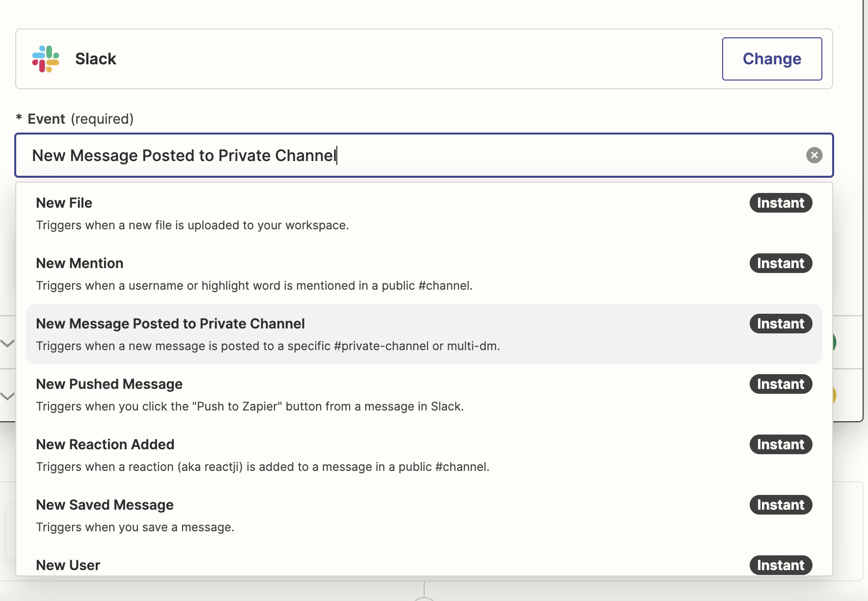Click the Instant badge on New Mention
This screenshot has height=601, width=868.
(x=781, y=263)
